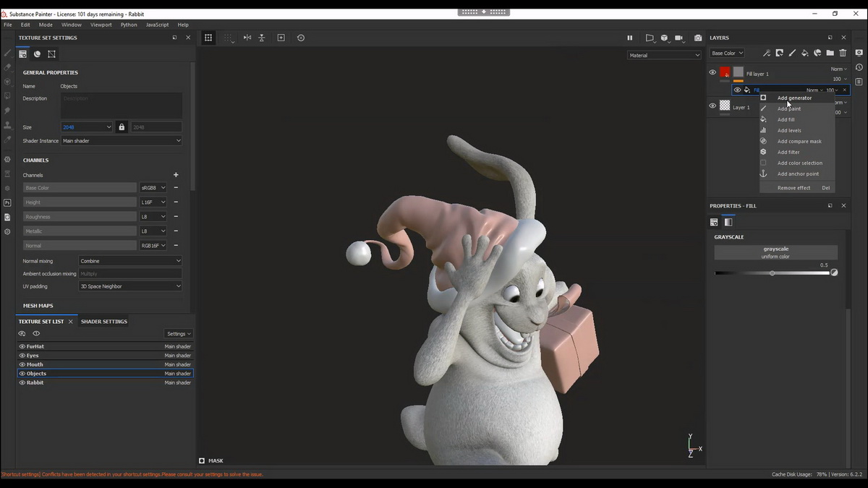Select the Material picker eyedropper tool
This screenshot has height=488, width=868.
pos(7,139)
